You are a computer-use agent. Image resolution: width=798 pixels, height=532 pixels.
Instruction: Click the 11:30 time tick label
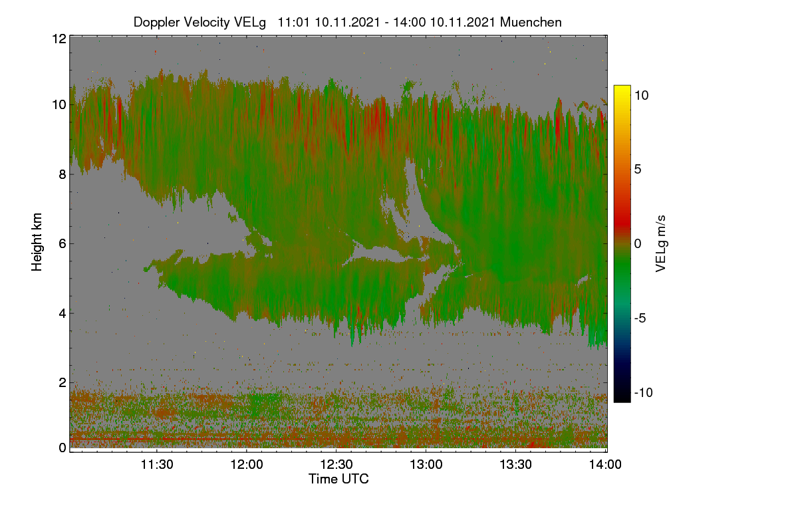[157, 464]
